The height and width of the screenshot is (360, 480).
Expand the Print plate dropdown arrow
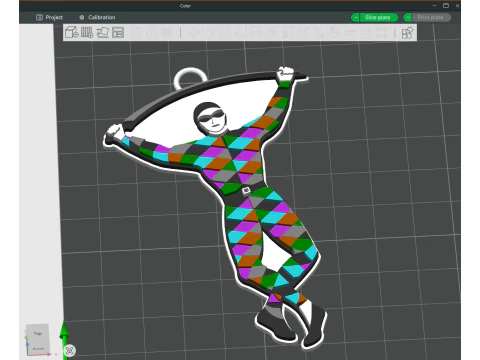pos(408,17)
